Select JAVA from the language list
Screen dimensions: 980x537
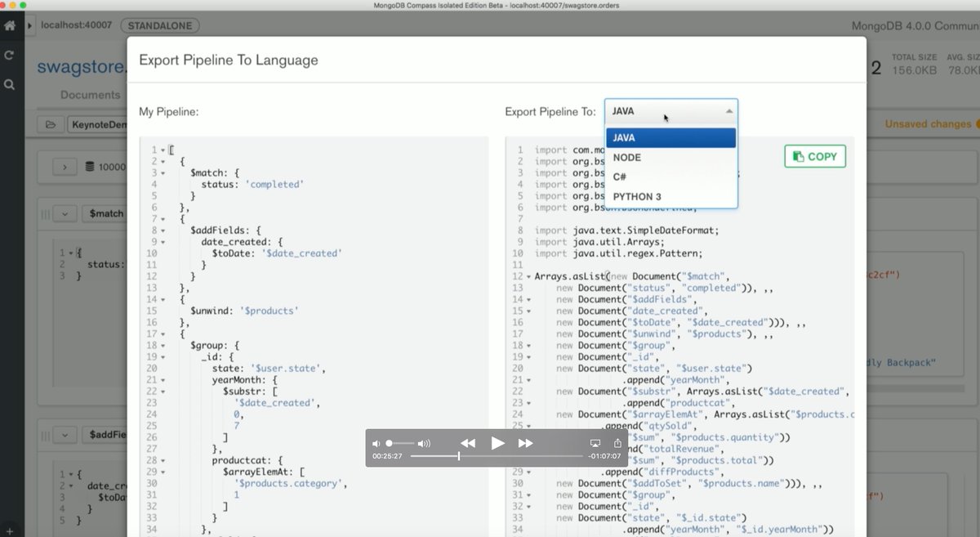[x=670, y=137]
